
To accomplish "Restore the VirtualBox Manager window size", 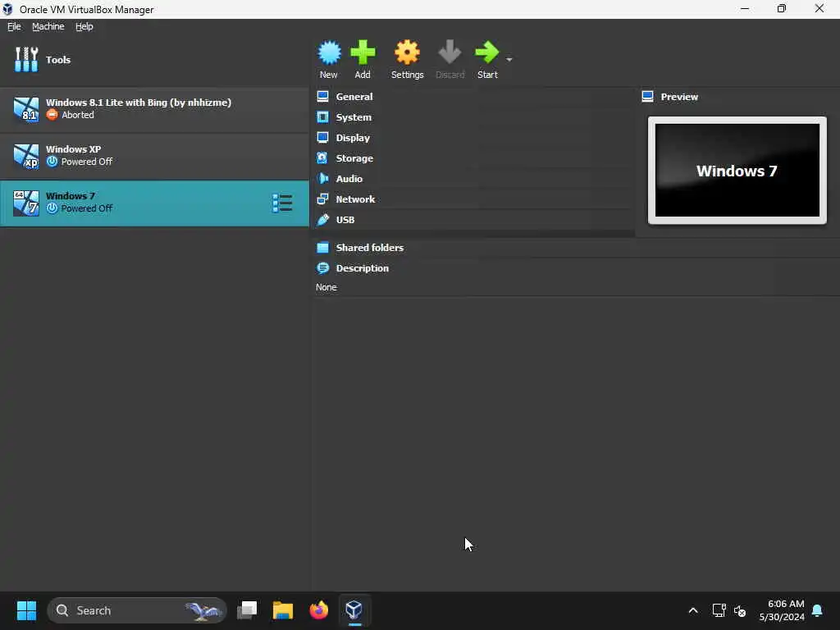I will [782, 8].
